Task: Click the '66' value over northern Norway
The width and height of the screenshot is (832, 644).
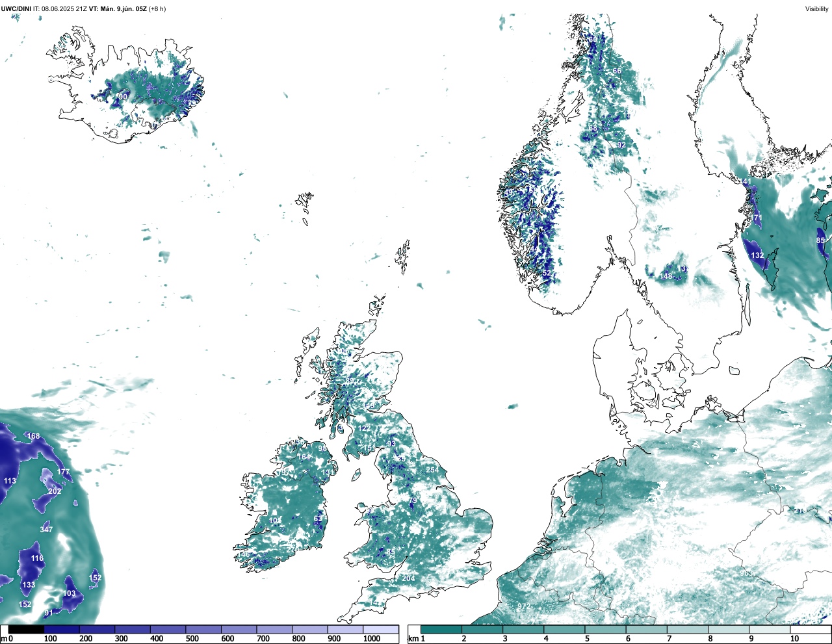Action: pyautogui.click(x=617, y=71)
